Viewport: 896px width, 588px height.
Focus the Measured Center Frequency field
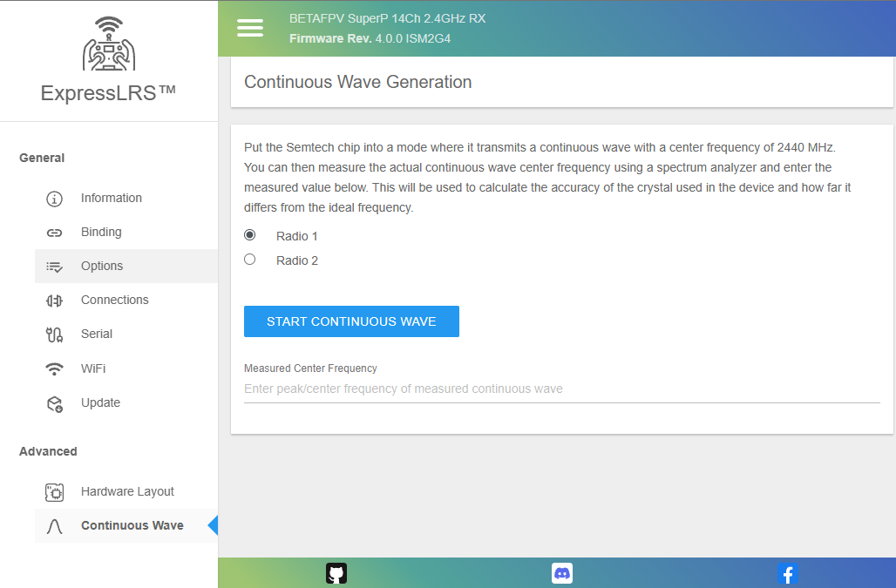(x=561, y=389)
